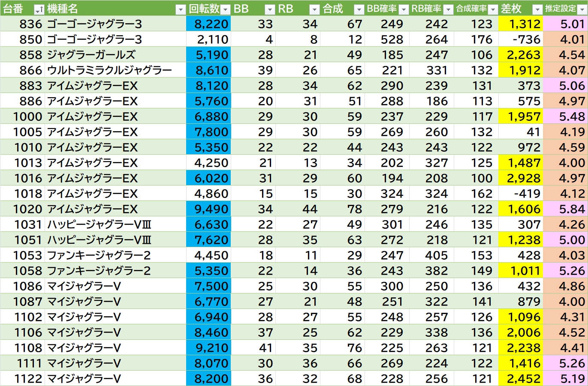Select 合成確率 cell showing 176
The width and height of the screenshot is (588, 386).
tap(476, 39)
